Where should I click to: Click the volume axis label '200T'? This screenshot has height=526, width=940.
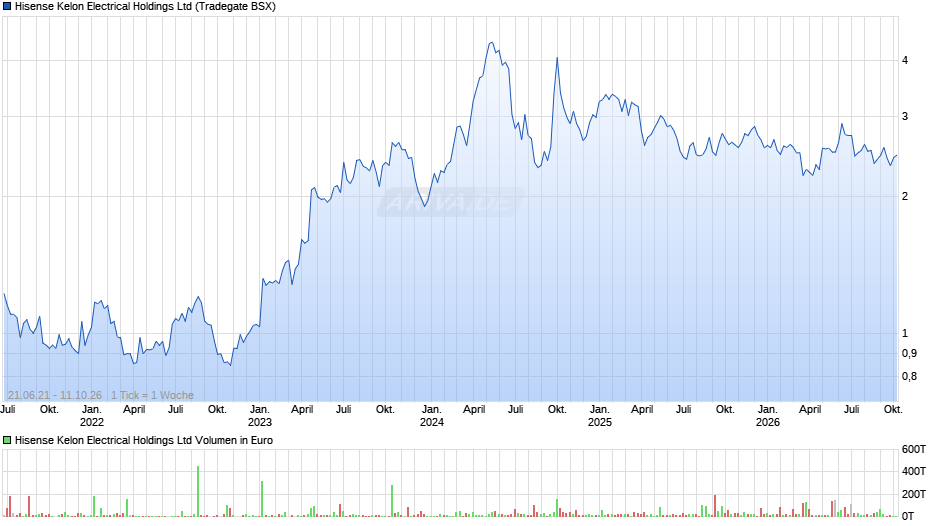pos(914,494)
